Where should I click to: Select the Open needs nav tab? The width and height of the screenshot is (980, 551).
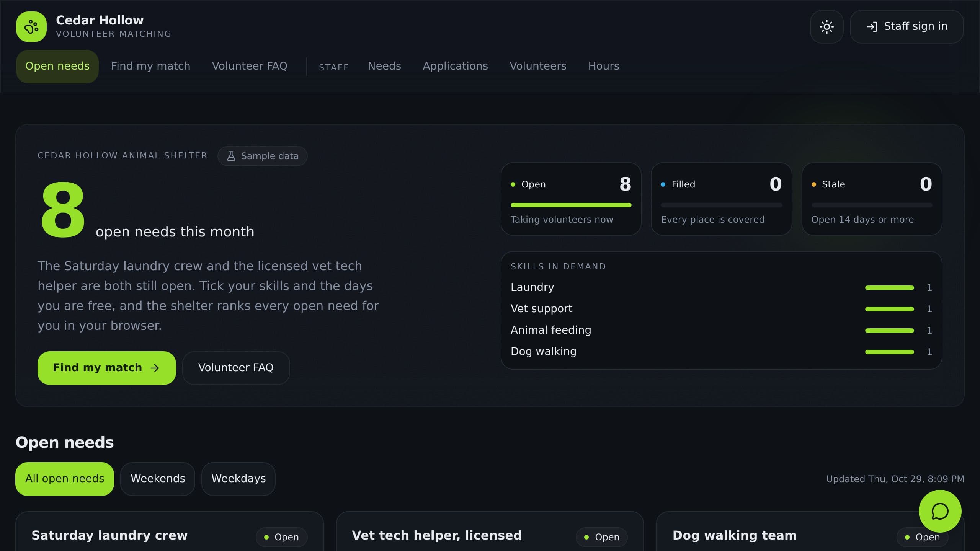pyautogui.click(x=57, y=66)
